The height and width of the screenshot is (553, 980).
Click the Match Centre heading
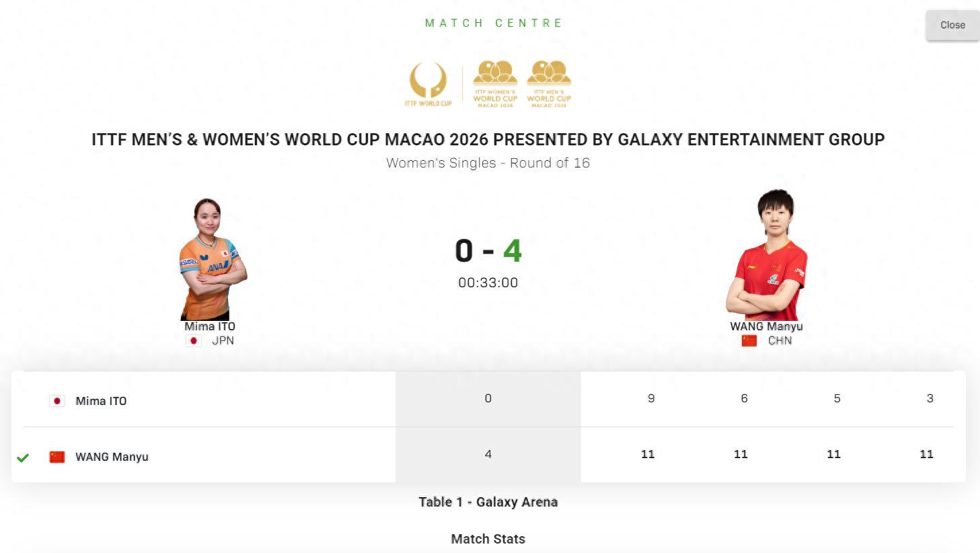[494, 23]
